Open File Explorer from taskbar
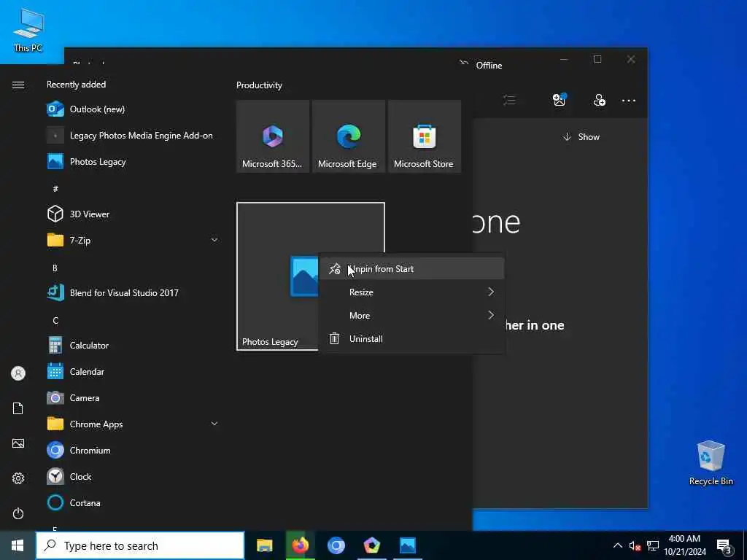 coord(264,545)
